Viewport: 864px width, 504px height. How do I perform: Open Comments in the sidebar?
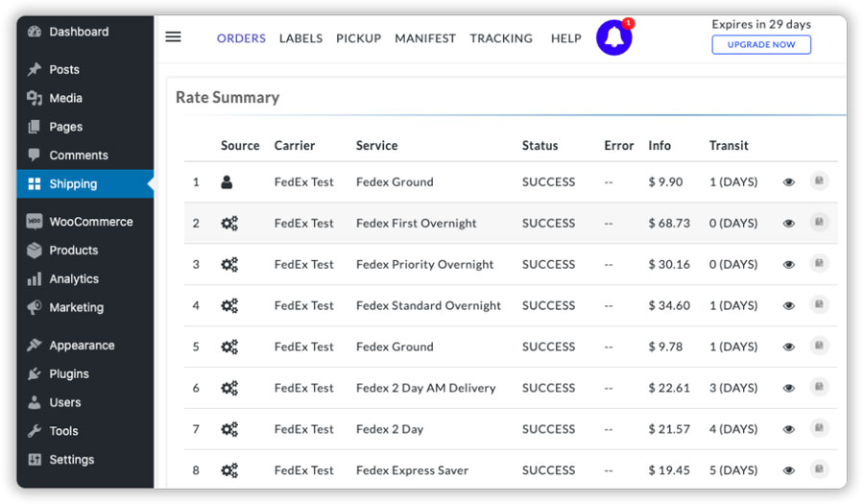pos(84,156)
